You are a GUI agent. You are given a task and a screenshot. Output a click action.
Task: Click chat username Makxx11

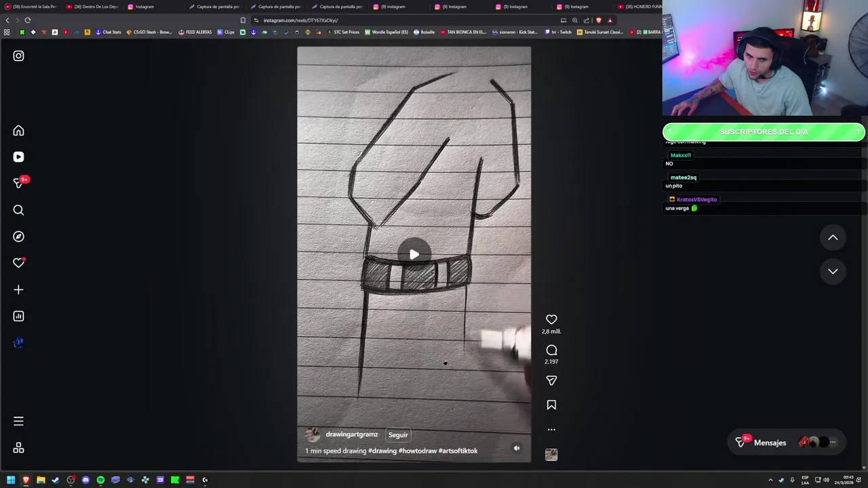coord(680,155)
